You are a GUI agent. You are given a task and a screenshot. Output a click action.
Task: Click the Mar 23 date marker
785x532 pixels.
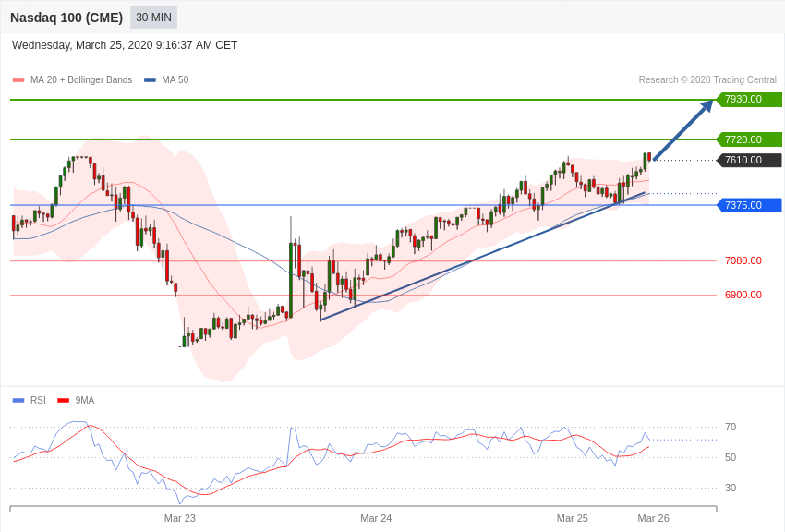(x=180, y=518)
